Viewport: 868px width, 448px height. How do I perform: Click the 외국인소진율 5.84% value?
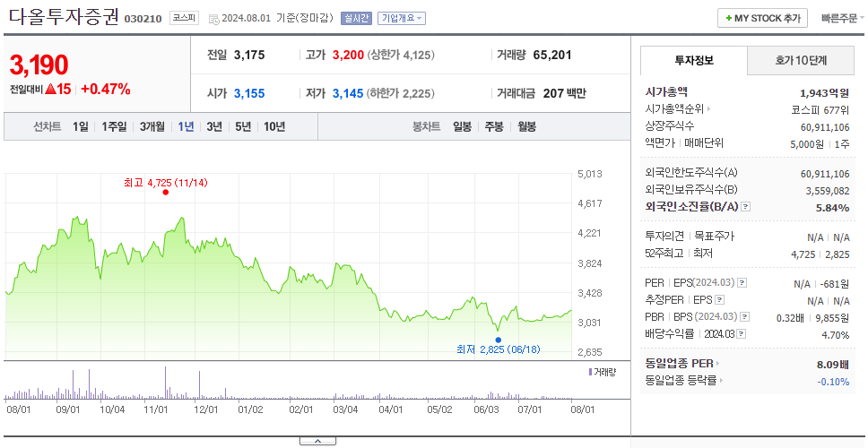pos(832,207)
